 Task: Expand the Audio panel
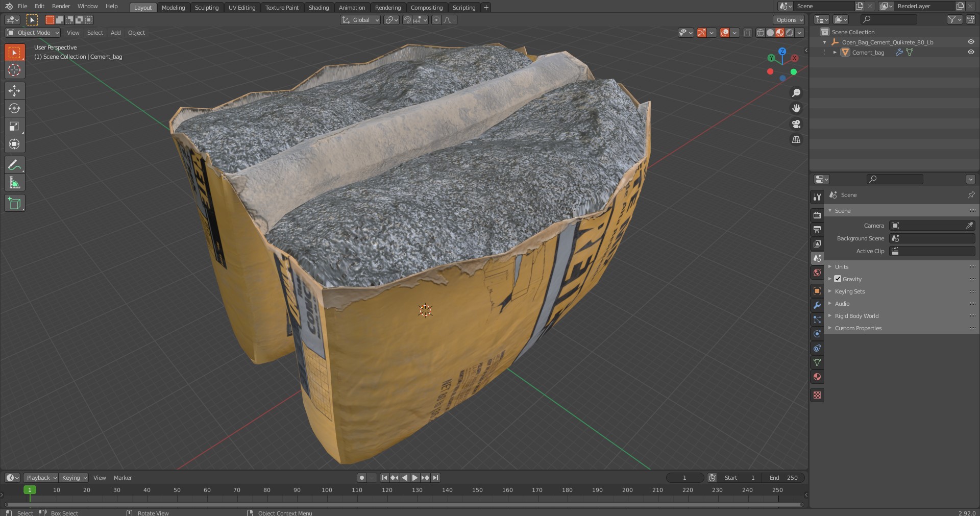tap(842, 304)
